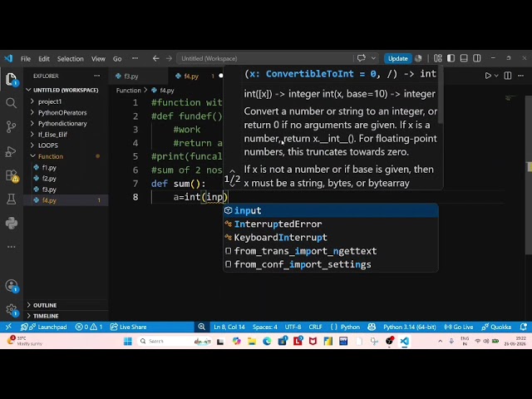Open the Go menu
The height and width of the screenshot is (399, 532).
[117, 59]
